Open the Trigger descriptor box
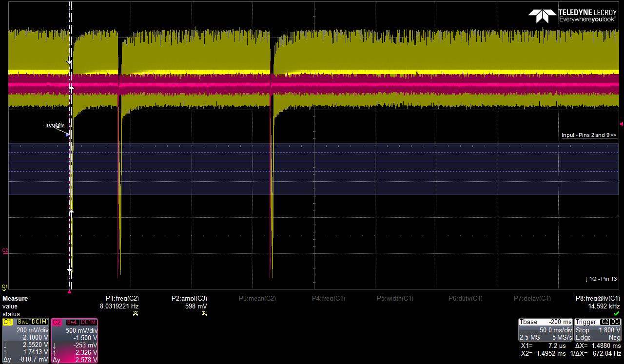 point(598,329)
